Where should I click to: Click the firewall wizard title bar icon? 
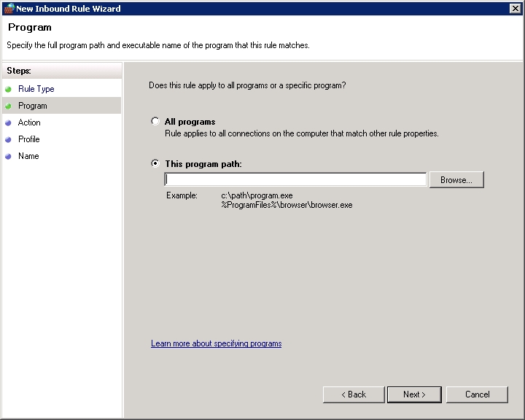[9, 8]
